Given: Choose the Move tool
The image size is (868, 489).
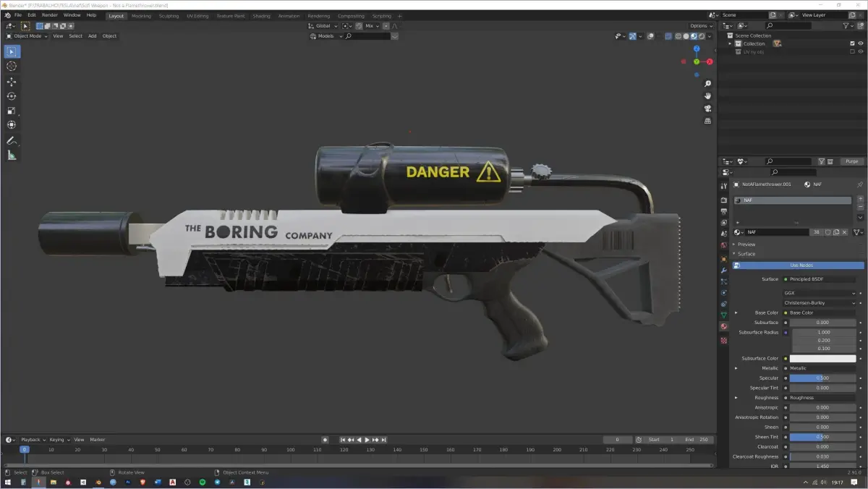Looking at the screenshot, I should pyautogui.click(x=12, y=82).
